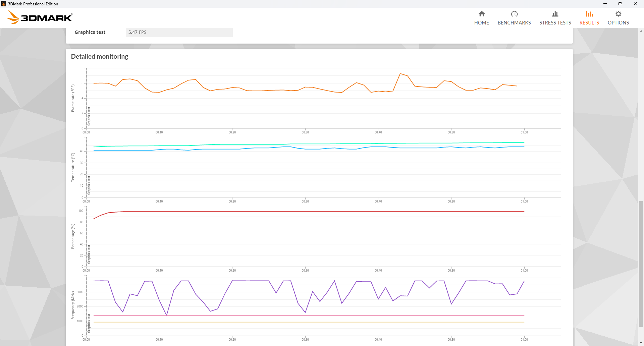The width and height of the screenshot is (644, 346).
Task: Click the 00:30 marker on frame rate chart
Action: 305,132
